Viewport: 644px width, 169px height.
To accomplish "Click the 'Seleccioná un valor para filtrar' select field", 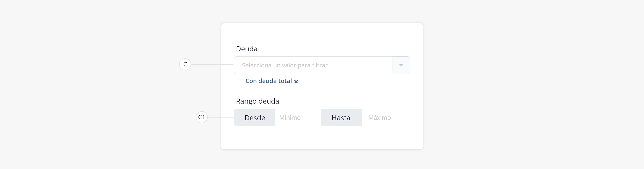I will point(312,65).
